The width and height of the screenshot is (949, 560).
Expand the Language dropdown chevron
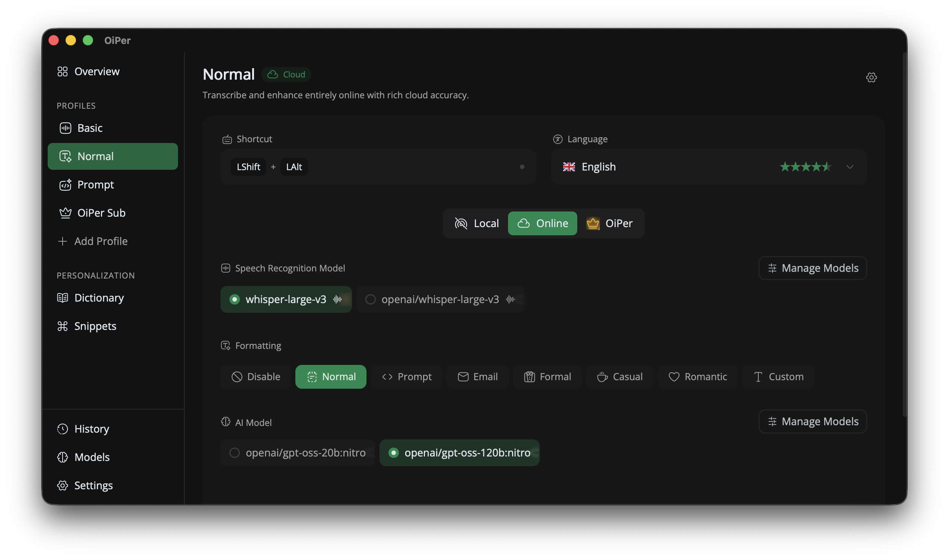click(x=849, y=167)
